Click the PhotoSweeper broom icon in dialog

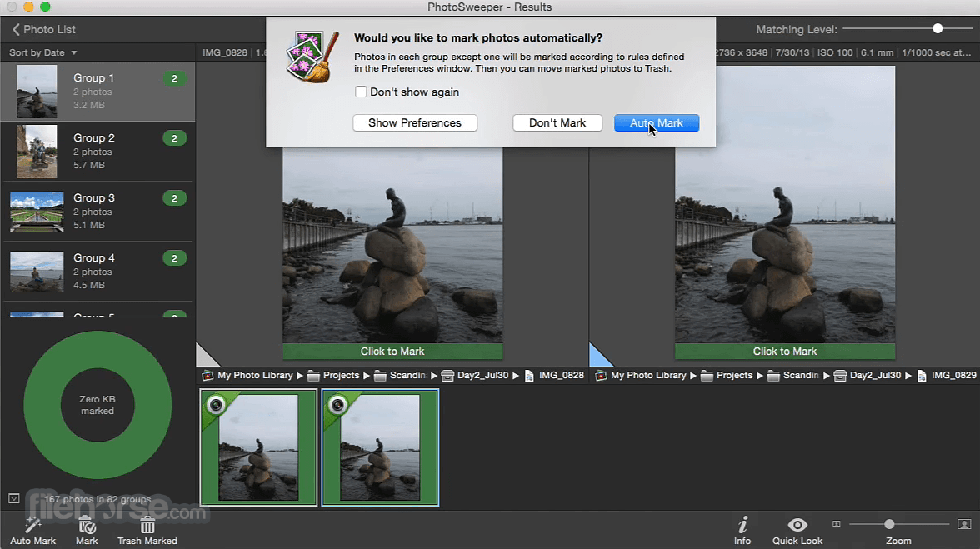tap(312, 56)
